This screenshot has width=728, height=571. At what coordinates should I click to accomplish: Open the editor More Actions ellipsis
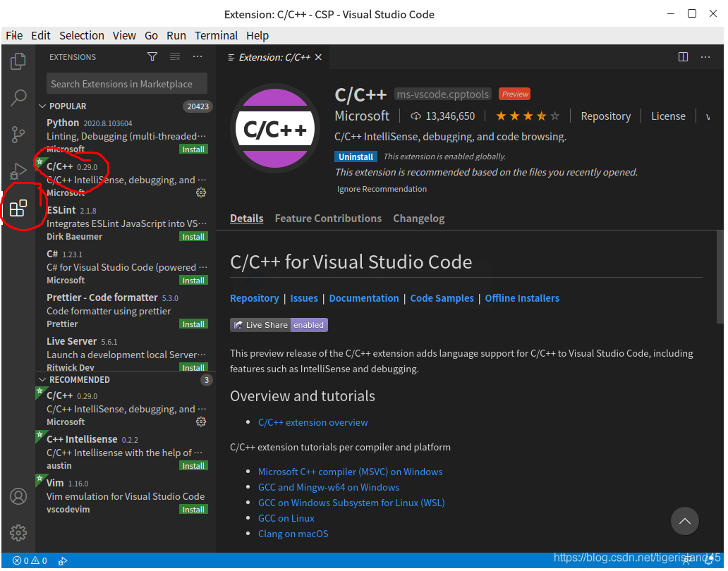[705, 57]
